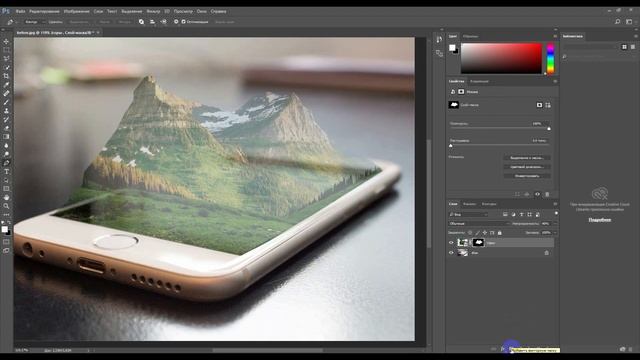Open the pen options gear dropdown
The image size is (640, 360).
(x=176, y=22)
